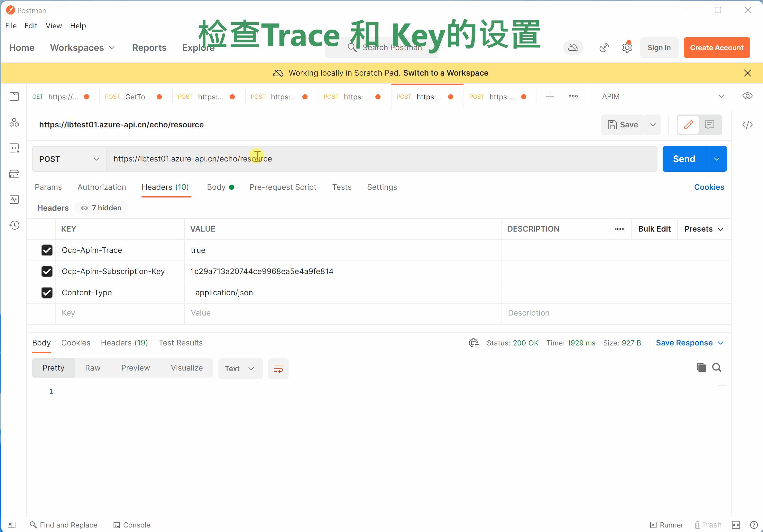Viewport: 763px width, 532px height.
Task: Open search within the response body
Action: pos(716,367)
